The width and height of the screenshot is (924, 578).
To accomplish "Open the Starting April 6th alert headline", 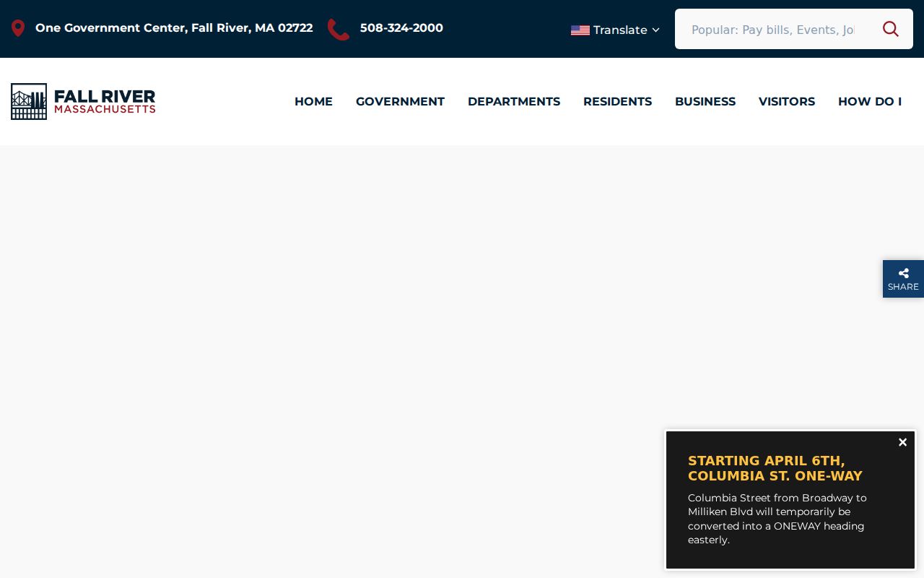I will pos(775,468).
